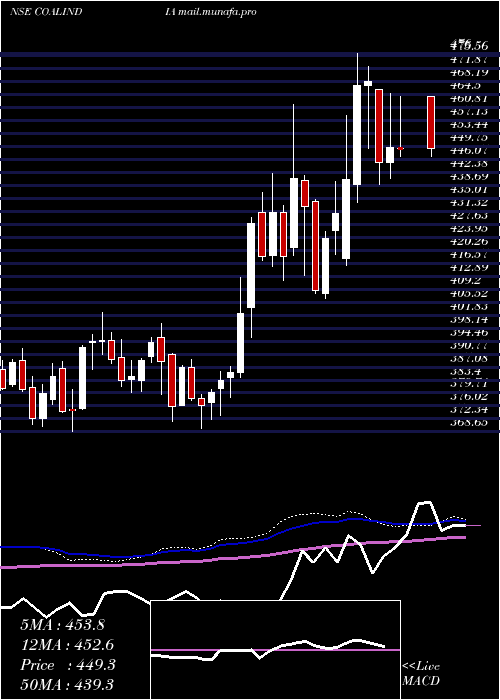Click the 435.01 price axis label

tap(469, 191)
